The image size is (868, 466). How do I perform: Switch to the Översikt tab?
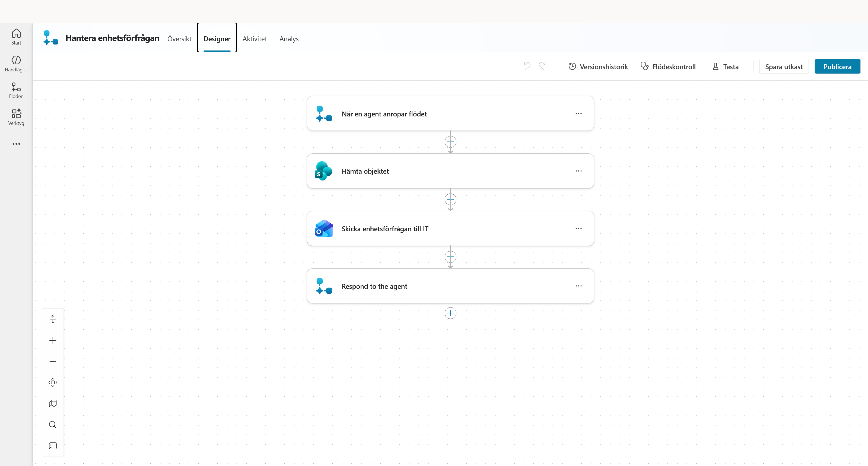point(179,39)
